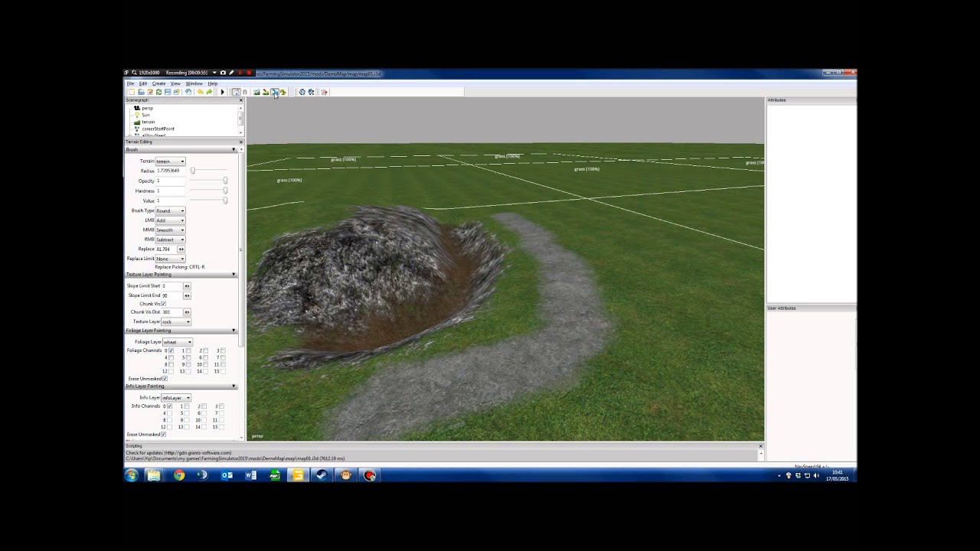Screen dimensions: 980x551
Task: Enable Foliage Channels checkbox 3
Action: (x=223, y=350)
